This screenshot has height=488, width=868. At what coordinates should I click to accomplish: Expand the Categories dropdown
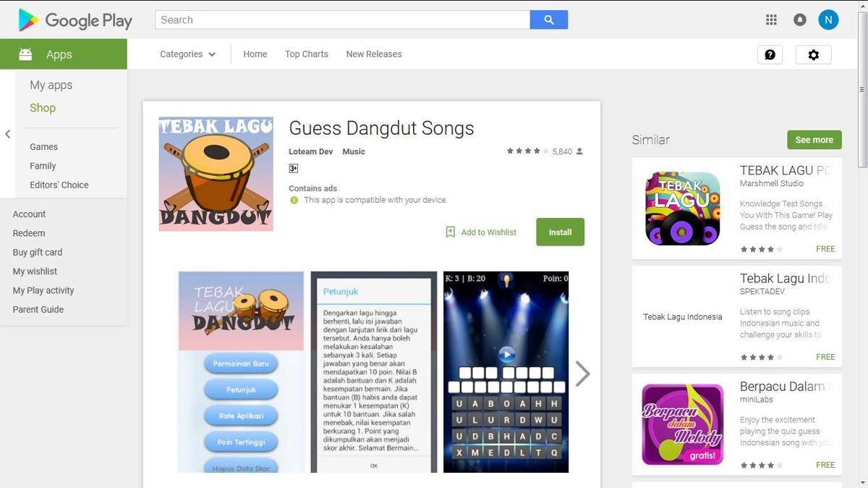click(x=187, y=54)
